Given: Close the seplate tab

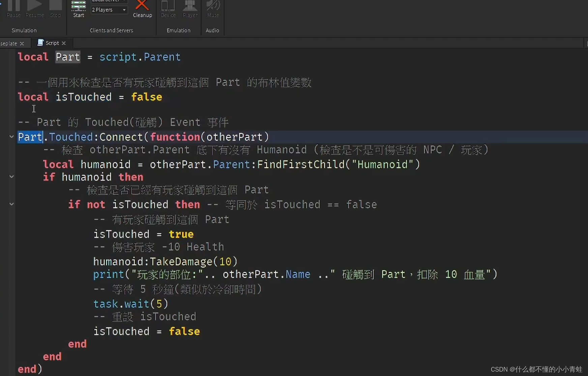Looking at the screenshot, I should tap(22, 44).
